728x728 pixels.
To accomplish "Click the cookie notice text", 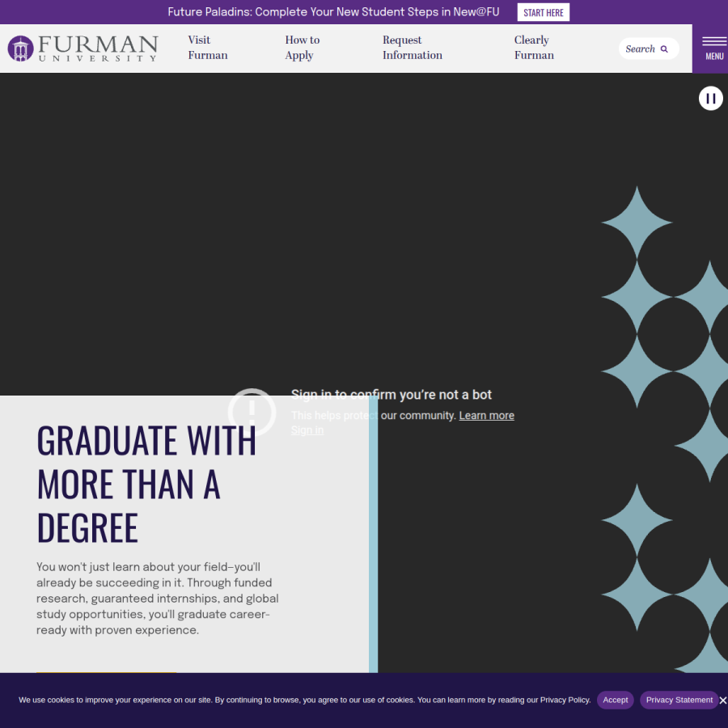I will coord(305,700).
